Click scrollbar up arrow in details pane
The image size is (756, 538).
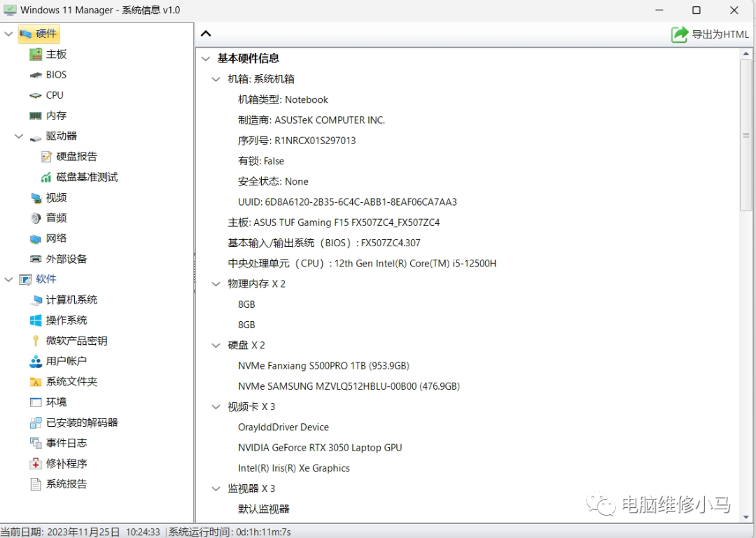(746, 53)
